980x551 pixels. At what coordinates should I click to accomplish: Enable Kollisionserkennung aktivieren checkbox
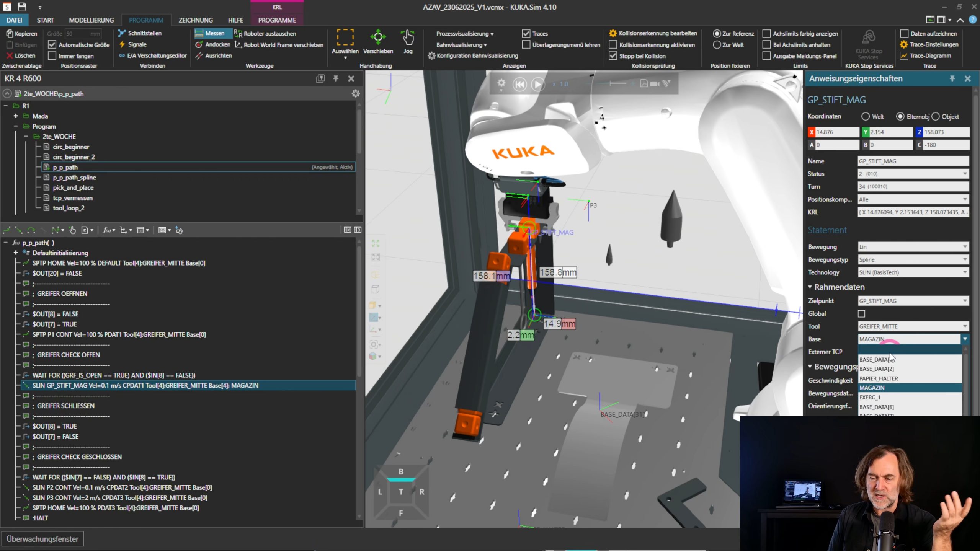click(x=613, y=45)
